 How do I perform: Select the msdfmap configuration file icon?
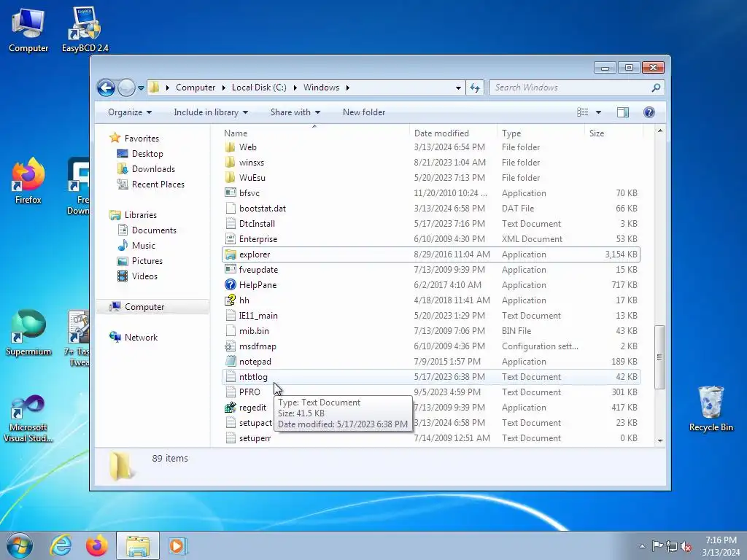point(230,346)
